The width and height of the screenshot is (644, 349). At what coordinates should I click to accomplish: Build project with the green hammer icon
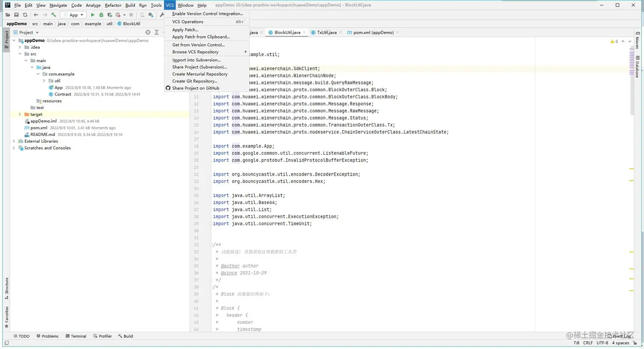coord(54,15)
